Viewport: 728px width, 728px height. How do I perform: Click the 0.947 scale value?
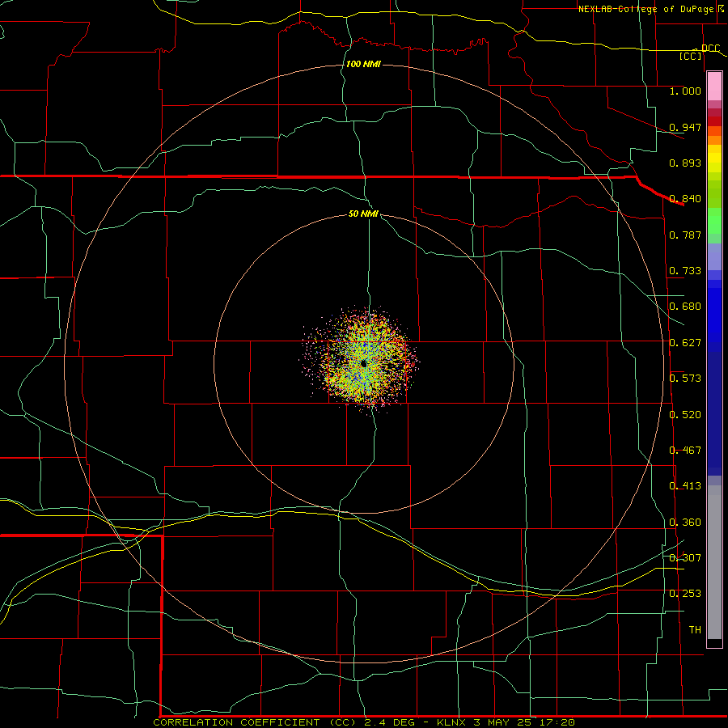pyautogui.click(x=685, y=127)
